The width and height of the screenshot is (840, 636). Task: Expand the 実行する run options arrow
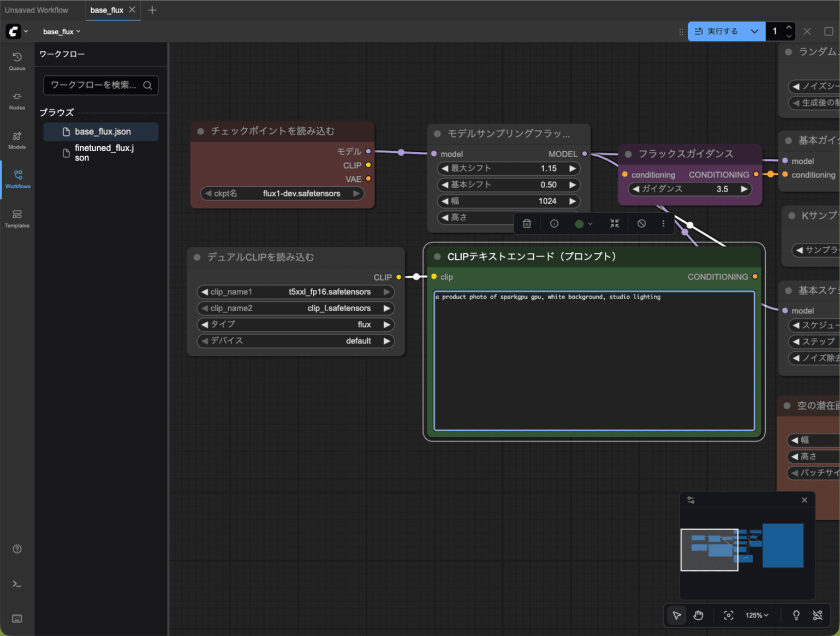(754, 32)
